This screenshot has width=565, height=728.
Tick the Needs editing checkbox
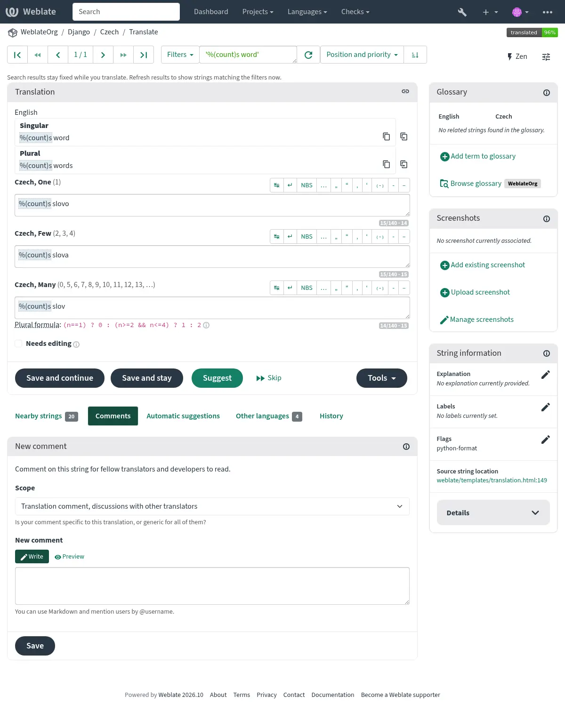point(18,344)
